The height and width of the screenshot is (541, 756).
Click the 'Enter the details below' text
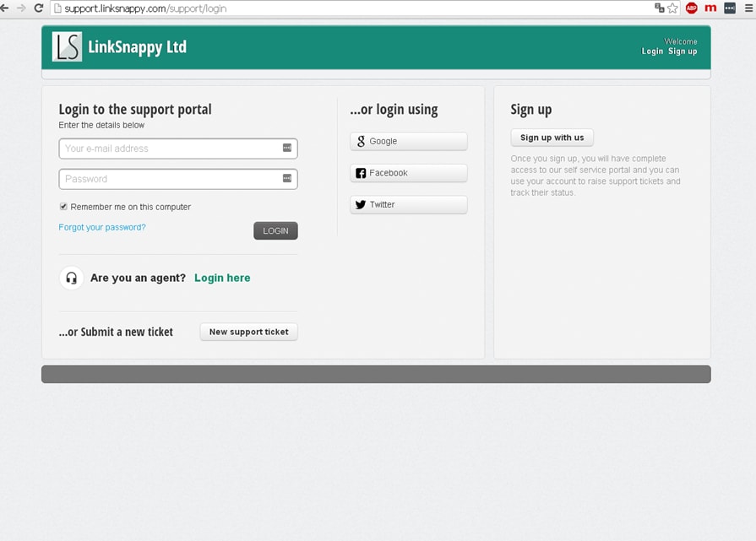pos(101,125)
